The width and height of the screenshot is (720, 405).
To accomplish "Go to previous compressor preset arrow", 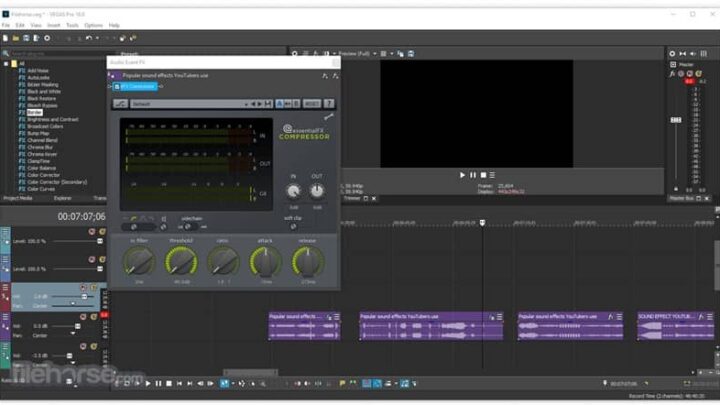I will click(x=253, y=104).
